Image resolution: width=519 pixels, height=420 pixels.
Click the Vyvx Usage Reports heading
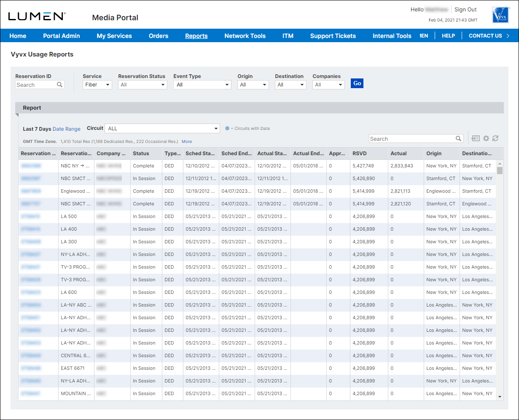pyautogui.click(x=42, y=54)
